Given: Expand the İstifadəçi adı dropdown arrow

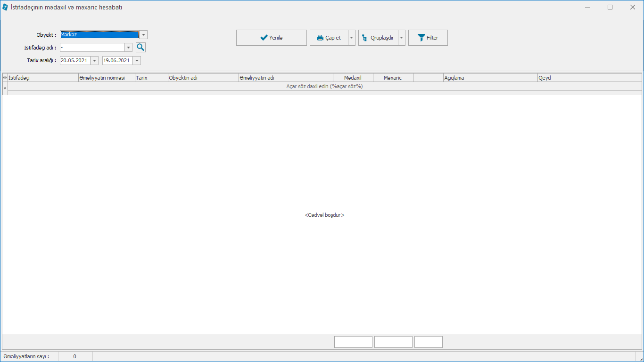Looking at the screenshot, I should pos(128,48).
